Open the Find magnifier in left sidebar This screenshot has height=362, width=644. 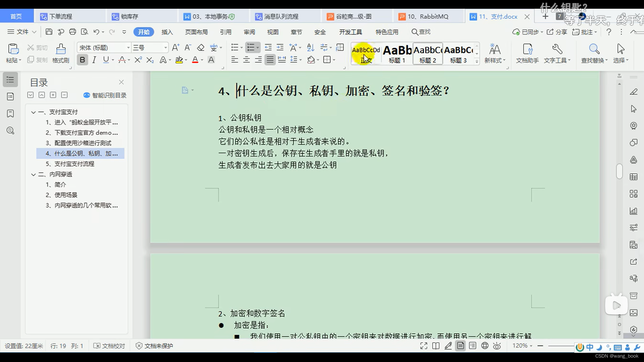click(x=10, y=131)
